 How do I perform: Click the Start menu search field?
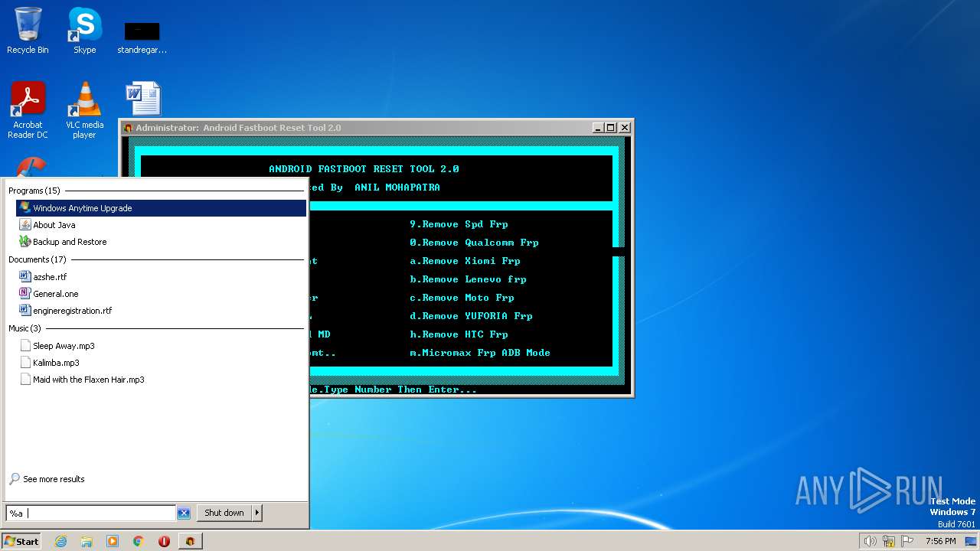[x=90, y=514]
